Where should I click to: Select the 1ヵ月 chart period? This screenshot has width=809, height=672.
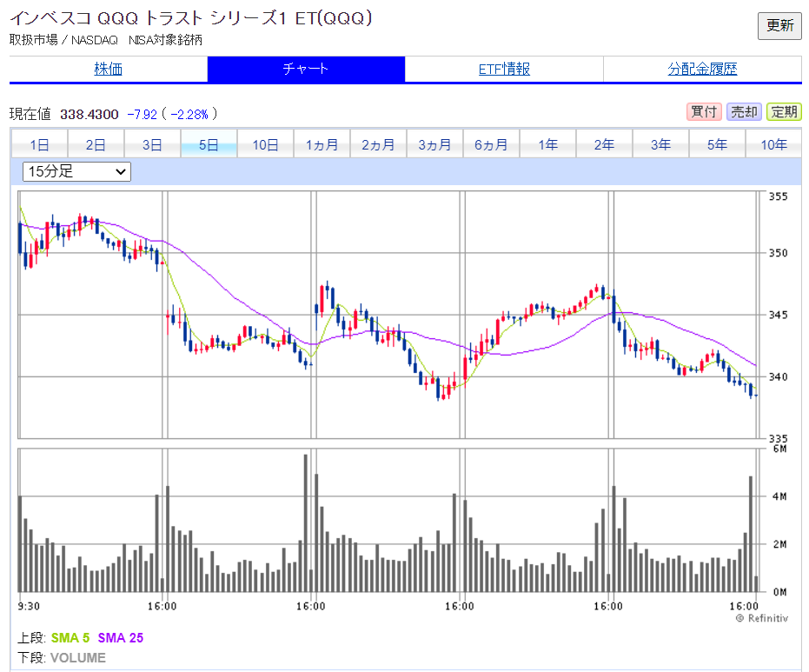322,144
